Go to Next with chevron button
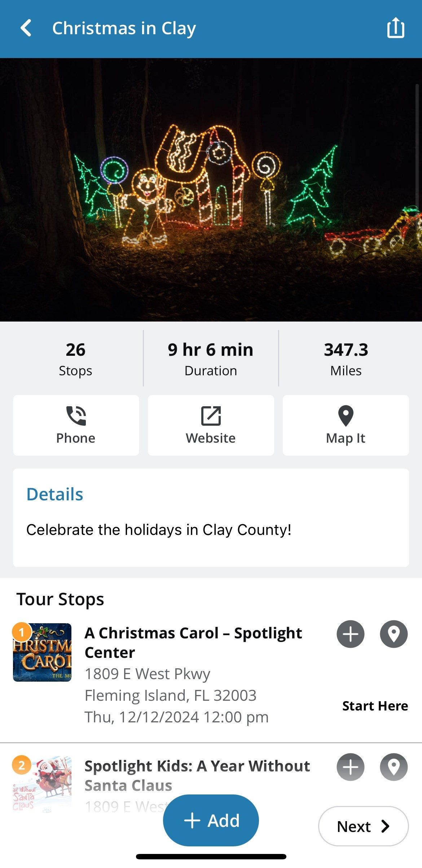 pos(363,826)
